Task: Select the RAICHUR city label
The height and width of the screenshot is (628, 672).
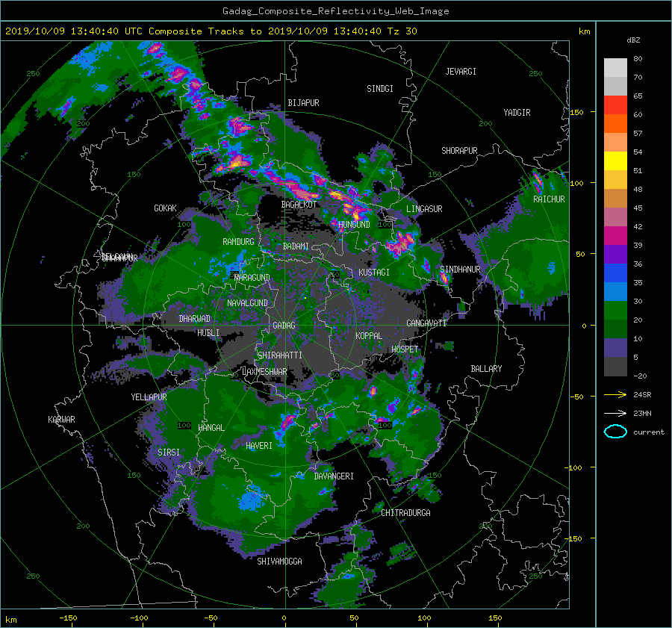Action: pos(549,199)
